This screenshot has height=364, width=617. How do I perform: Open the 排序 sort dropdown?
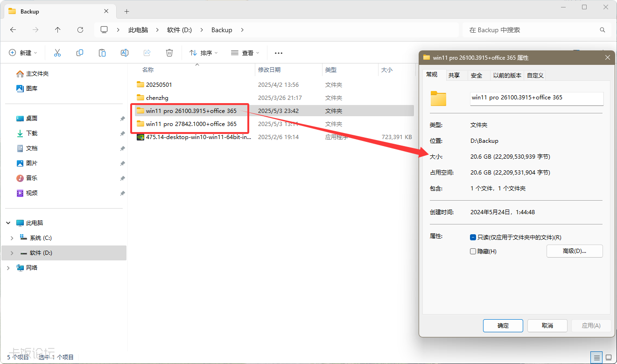point(203,53)
